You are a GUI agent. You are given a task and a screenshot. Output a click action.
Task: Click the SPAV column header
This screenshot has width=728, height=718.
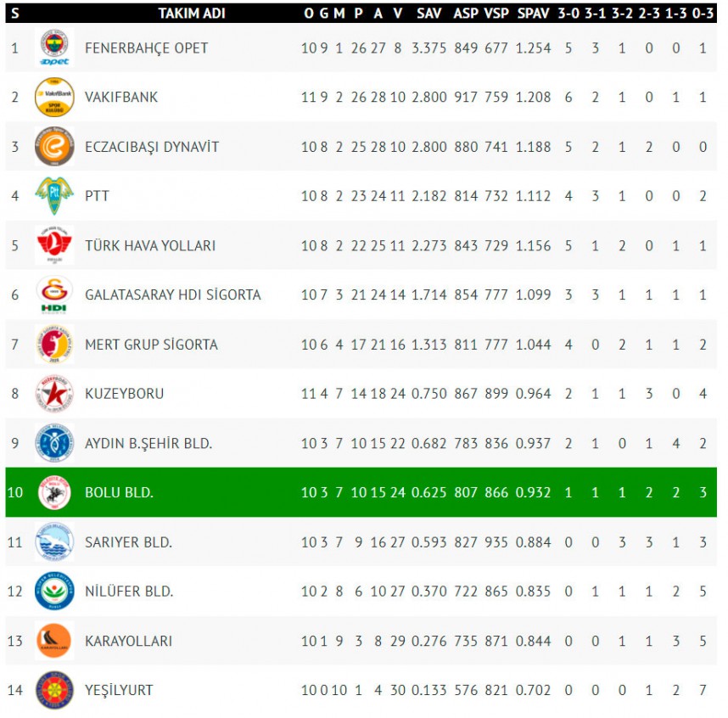pos(533,13)
